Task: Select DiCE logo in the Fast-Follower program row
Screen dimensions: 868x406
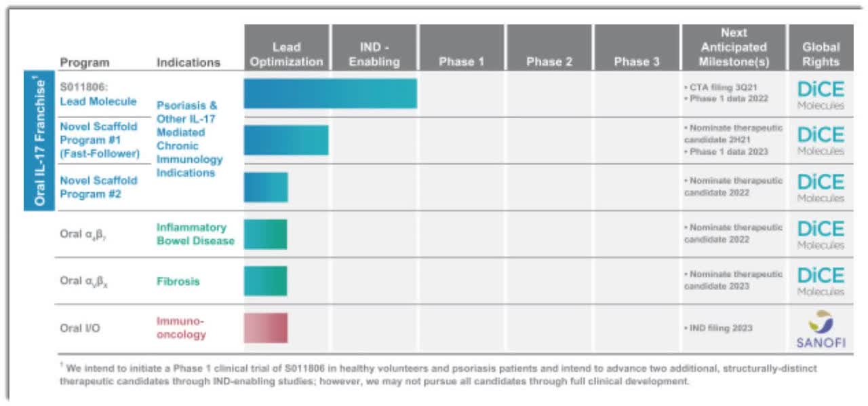Action: tap(821, 141)
